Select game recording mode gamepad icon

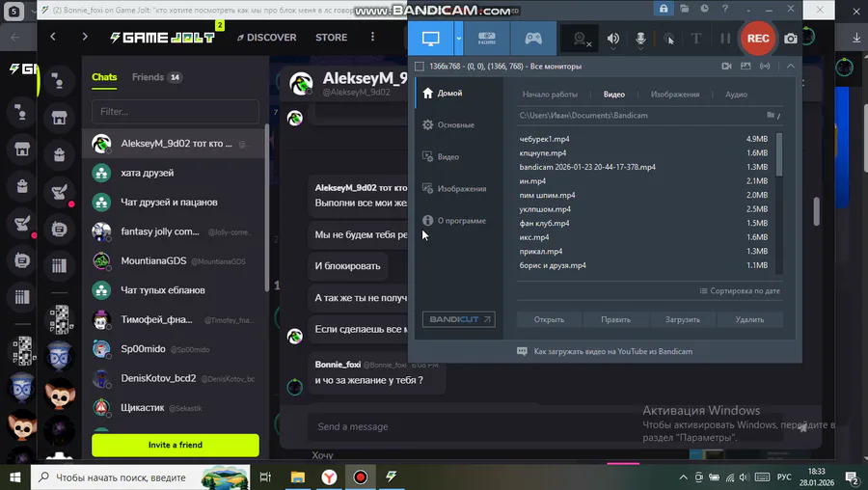tap(533, 39)
